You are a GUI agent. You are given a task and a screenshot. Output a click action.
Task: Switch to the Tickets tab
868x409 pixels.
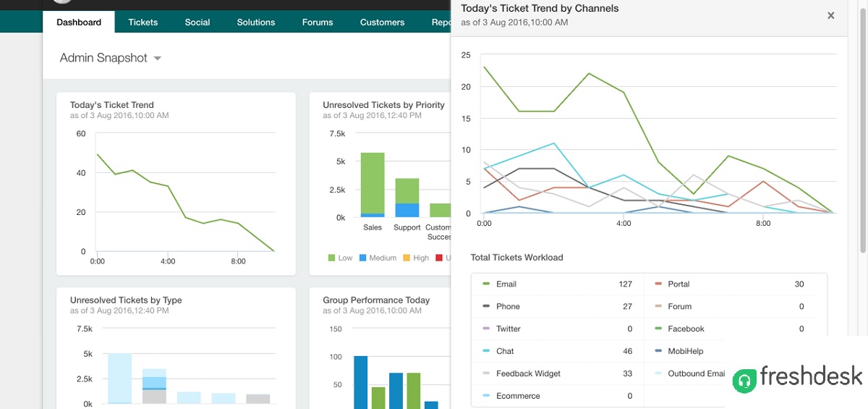[x=143, y=22]
